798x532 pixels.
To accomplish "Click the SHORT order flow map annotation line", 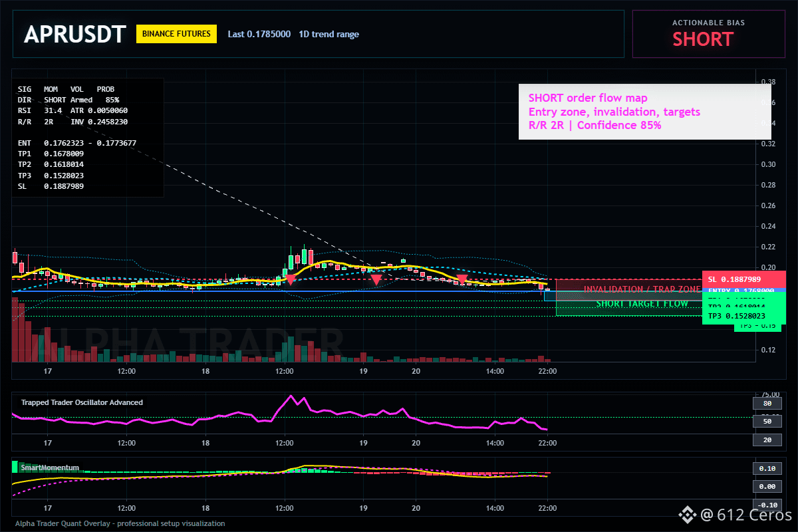I will (588, 98).
